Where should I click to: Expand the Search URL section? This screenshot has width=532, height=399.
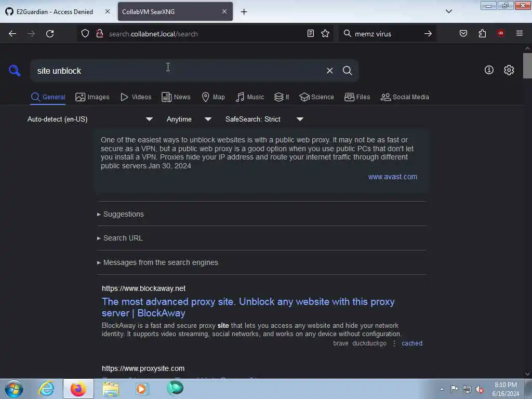point(120,238)
